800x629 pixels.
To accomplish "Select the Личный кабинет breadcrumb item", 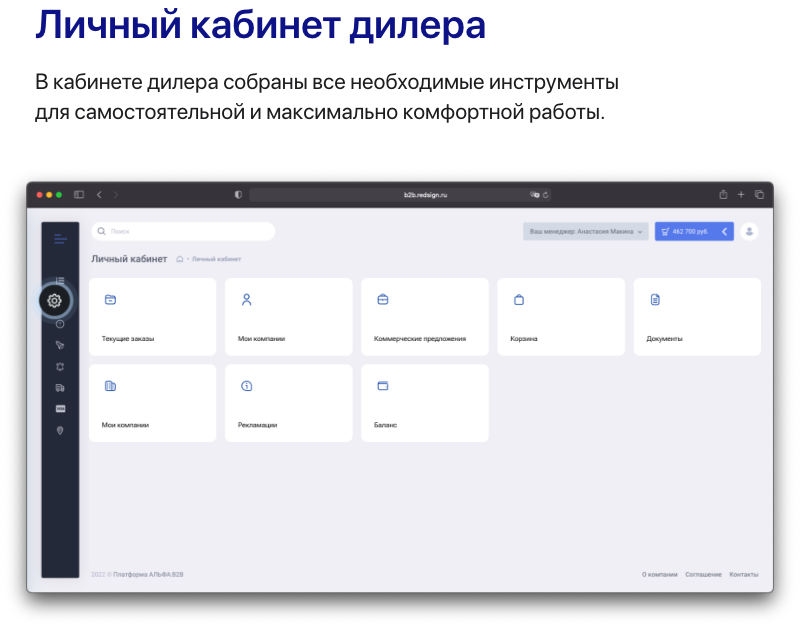I will coord(214,258).
